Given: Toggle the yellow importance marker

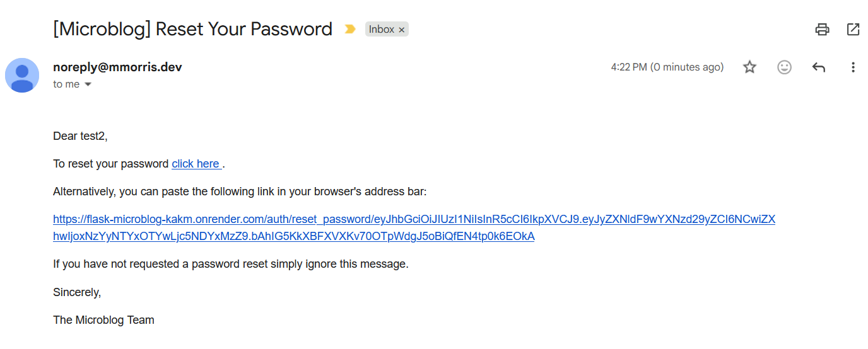Looking at the screenshot, I should click(x=349, y=29).
